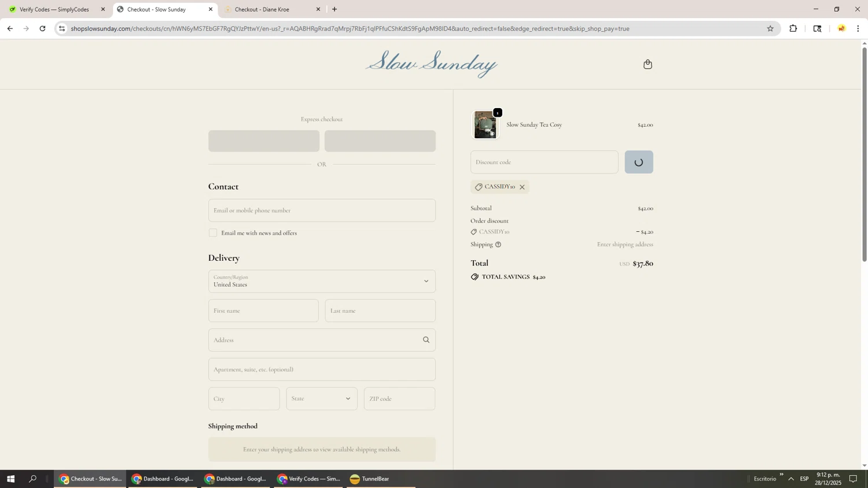Click the shipping help question-mark icon
868x488 pixels.
pos(498,245)
